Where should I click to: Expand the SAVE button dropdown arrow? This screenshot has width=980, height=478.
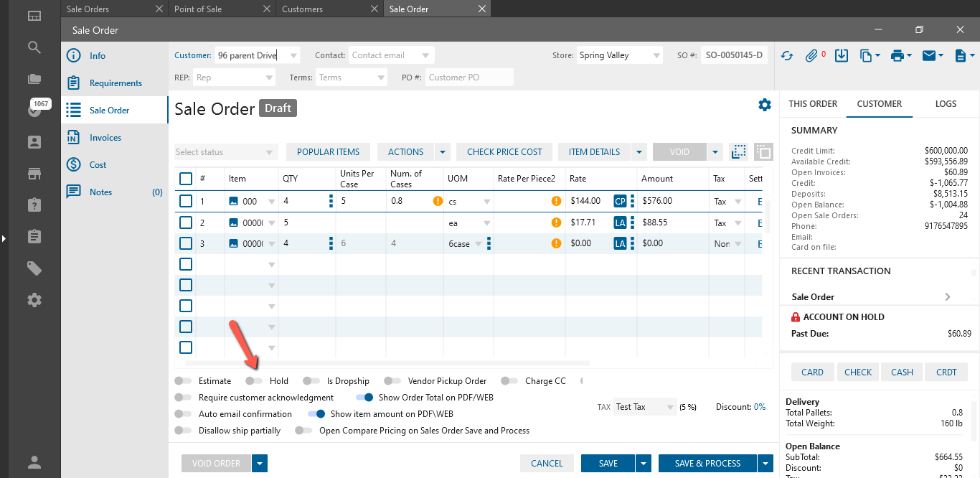click(644, 464)
